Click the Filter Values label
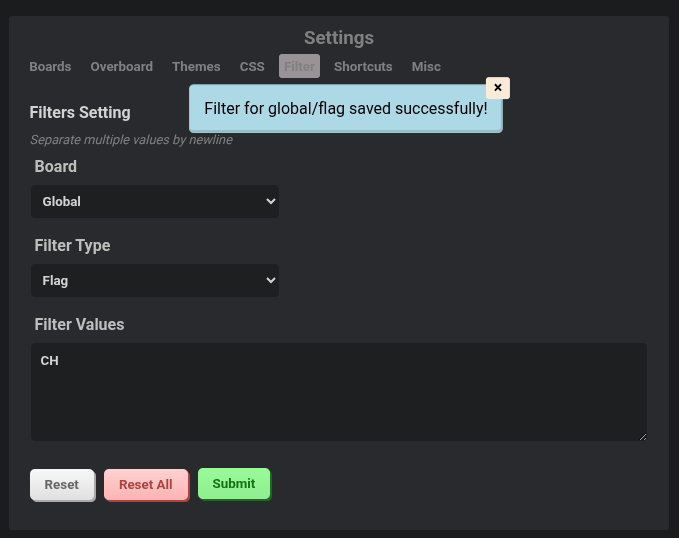679x538 pixels. (x=79, y=325)
